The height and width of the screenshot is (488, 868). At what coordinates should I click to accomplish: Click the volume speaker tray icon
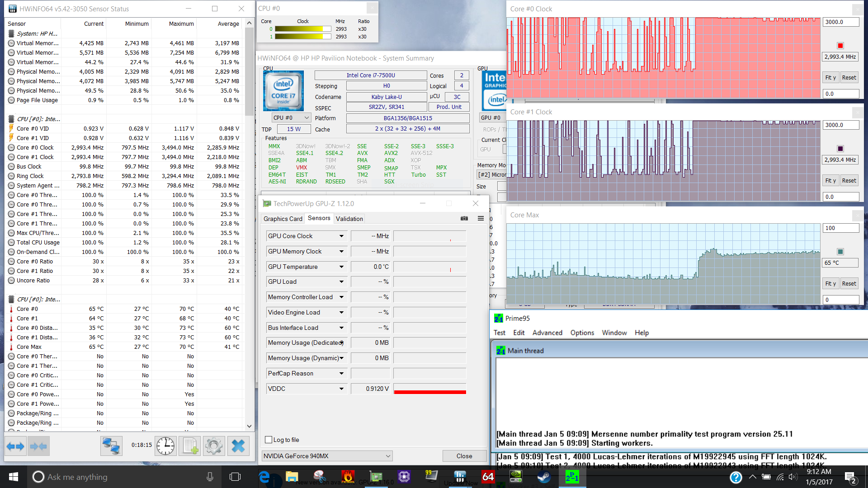point(793,477)
